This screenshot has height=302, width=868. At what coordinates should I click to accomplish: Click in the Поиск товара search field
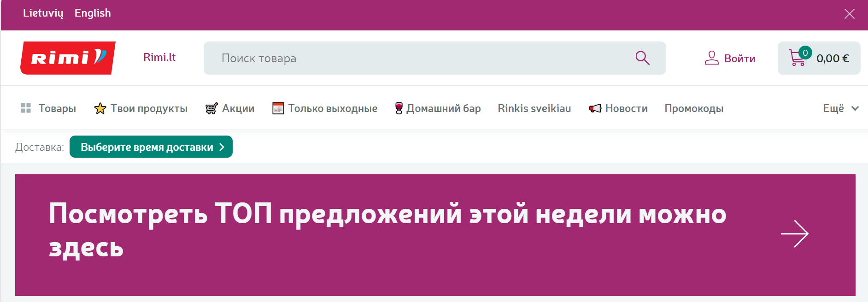415,58
